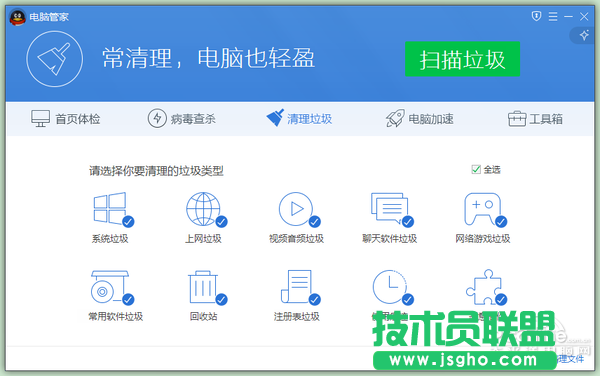Toggle the puzzle-piece plugin icon
Viewport: 600px width, 376px height.
(486, 288)
